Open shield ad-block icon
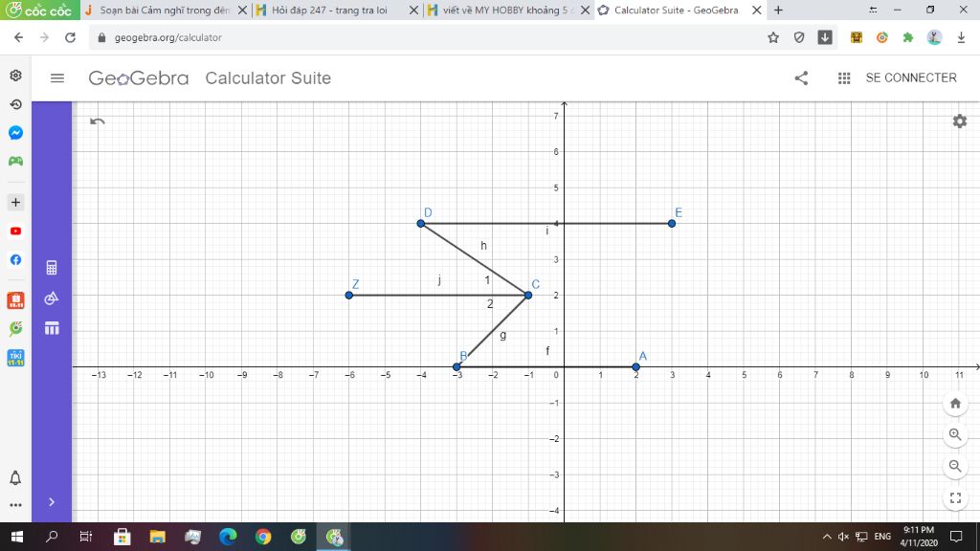The height and width of the screenshot is (551, 980). (799, 37)
